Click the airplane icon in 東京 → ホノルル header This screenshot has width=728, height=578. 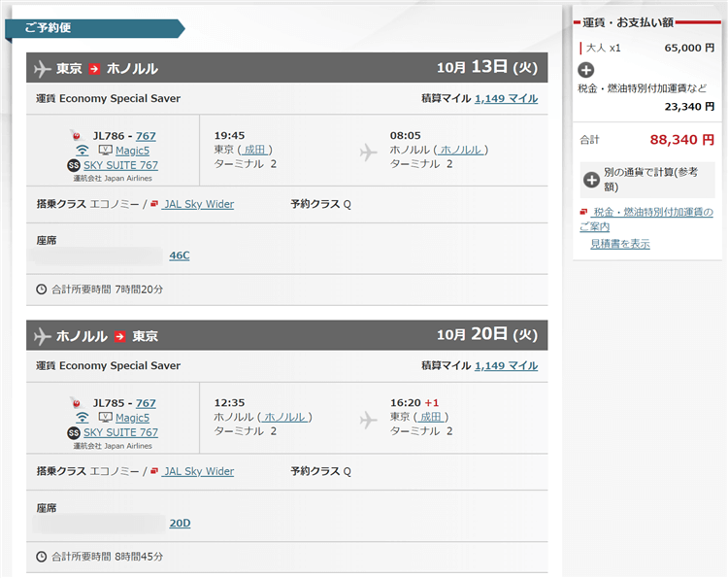click(x=43, y=68)
